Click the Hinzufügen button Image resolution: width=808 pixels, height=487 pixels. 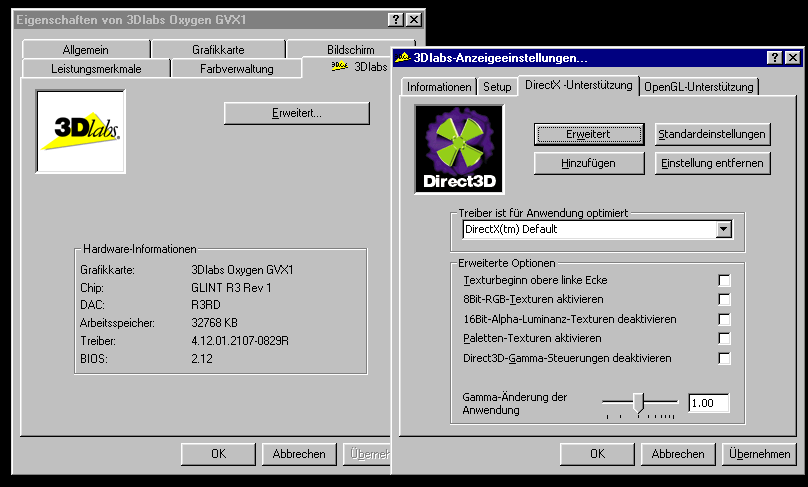[x=589, y=163]
